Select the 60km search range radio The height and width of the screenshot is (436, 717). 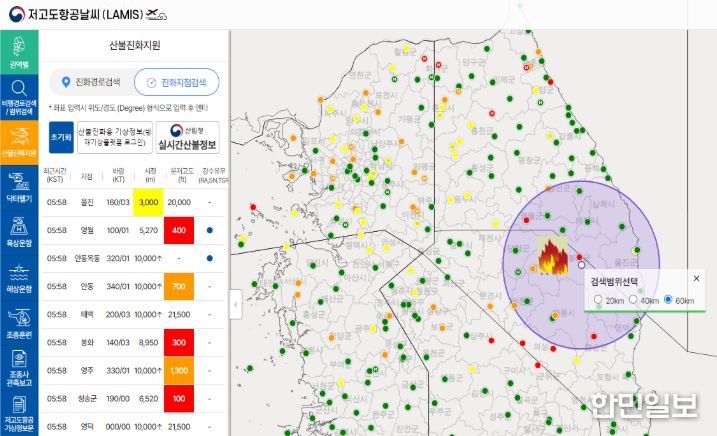click(x=668, y=299)
